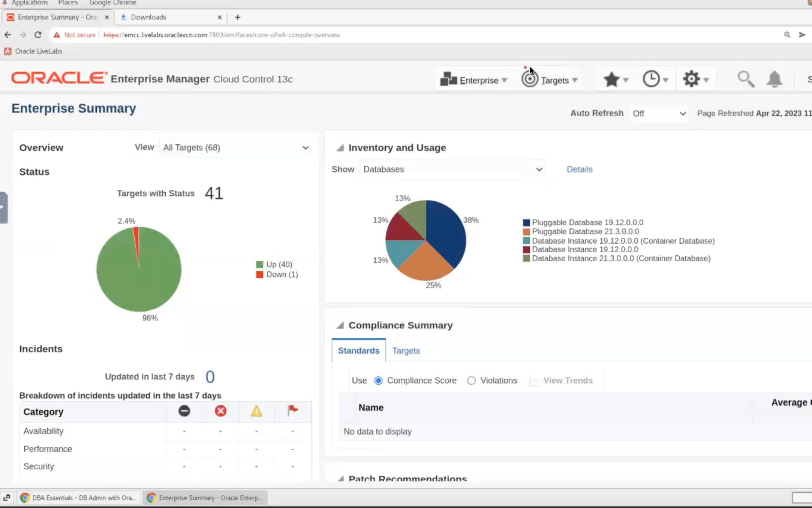The height and width of the screenshot is (508, 812).
Task: Click the Fatal incidents column icon
Action: [184, 411]
